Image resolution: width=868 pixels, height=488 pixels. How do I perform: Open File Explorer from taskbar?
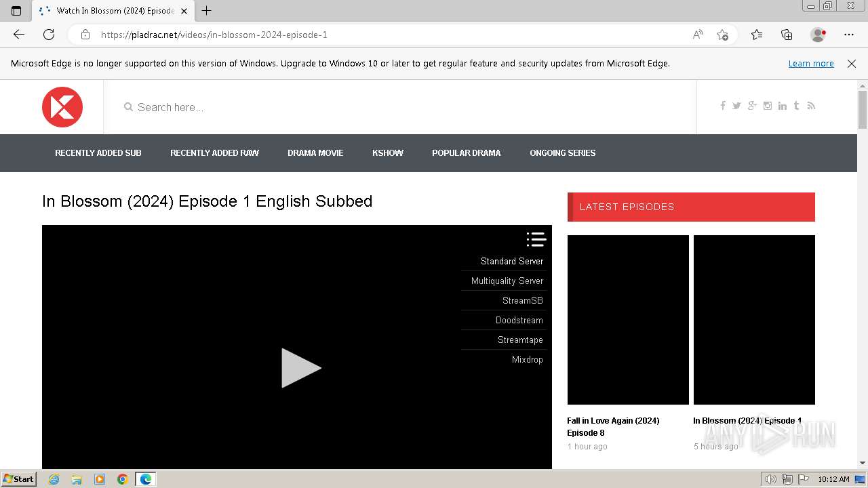pyautogui.click(x=77, y=479)
